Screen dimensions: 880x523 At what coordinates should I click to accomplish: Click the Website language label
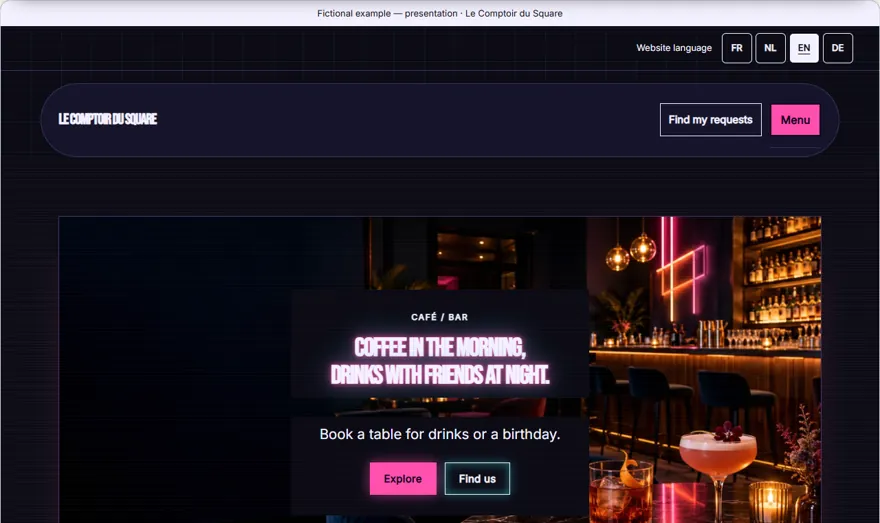[673, 48]
